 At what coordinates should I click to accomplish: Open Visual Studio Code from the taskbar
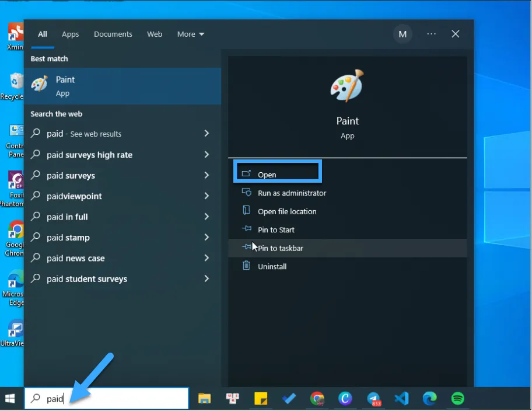(402, 398)
